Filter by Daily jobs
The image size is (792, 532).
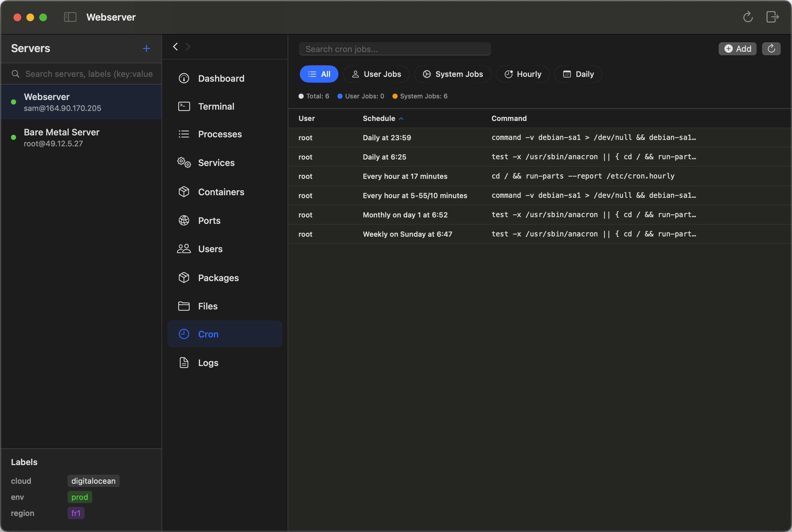(x=578, y=74)
